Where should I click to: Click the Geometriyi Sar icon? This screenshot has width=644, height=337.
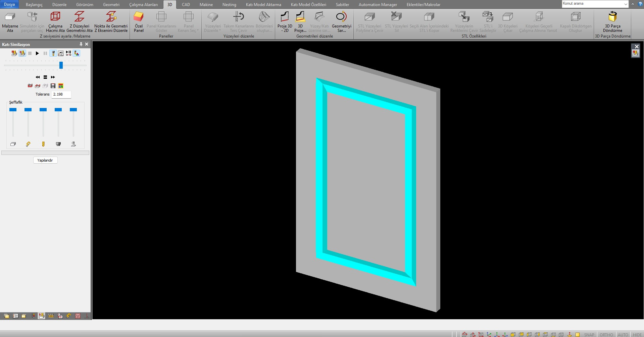point(341,17)
